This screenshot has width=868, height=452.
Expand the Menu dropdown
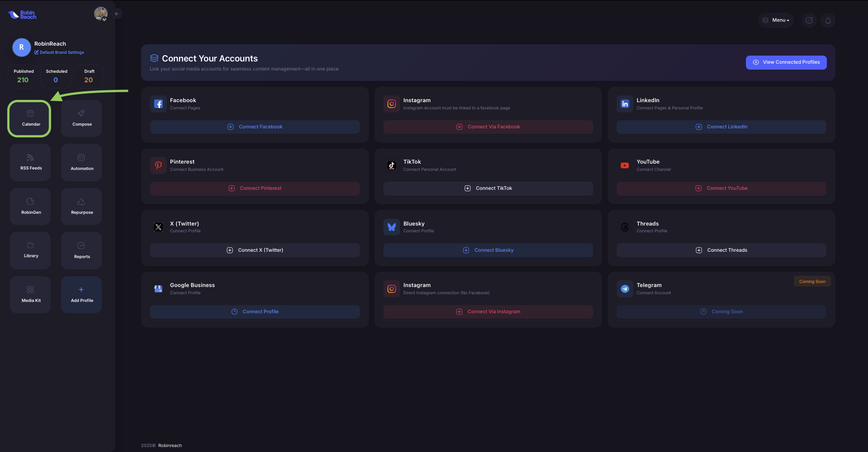[x=776, y=20]
